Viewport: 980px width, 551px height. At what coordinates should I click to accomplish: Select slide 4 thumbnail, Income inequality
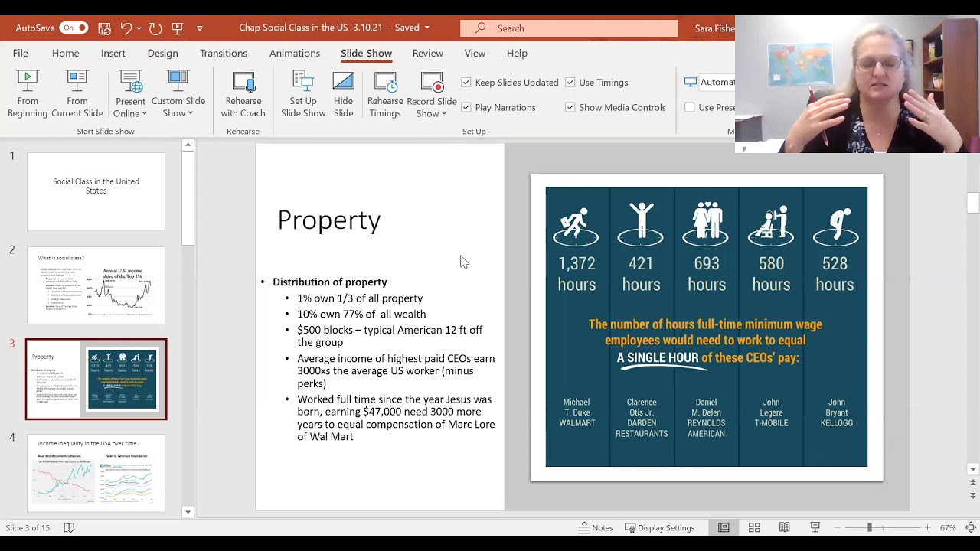click(x=96, y=473)
